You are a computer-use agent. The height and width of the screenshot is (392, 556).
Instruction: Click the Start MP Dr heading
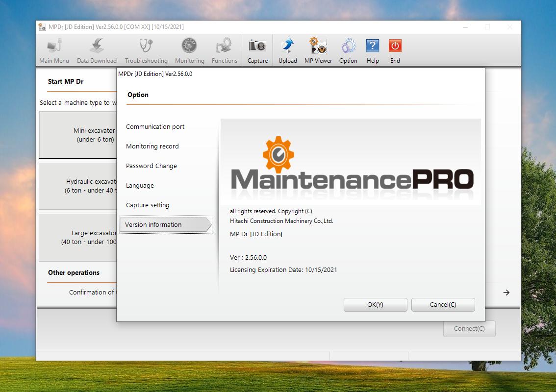tap(66, 81)
